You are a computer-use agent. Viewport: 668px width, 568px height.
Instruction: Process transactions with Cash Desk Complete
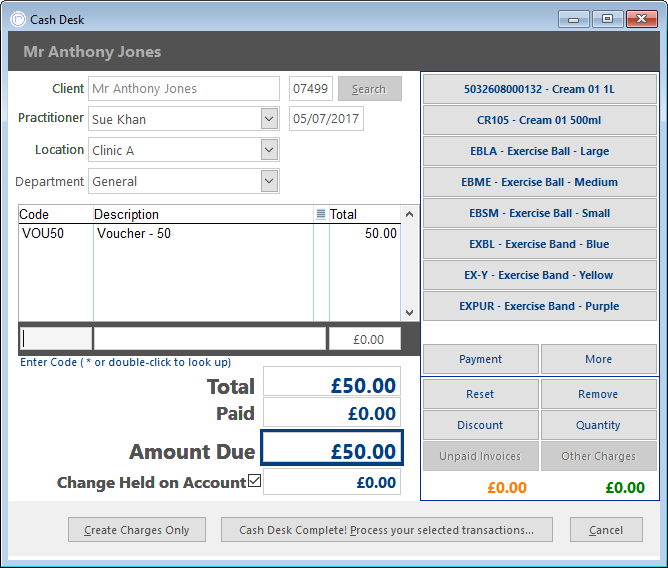[x=387, y=530]
